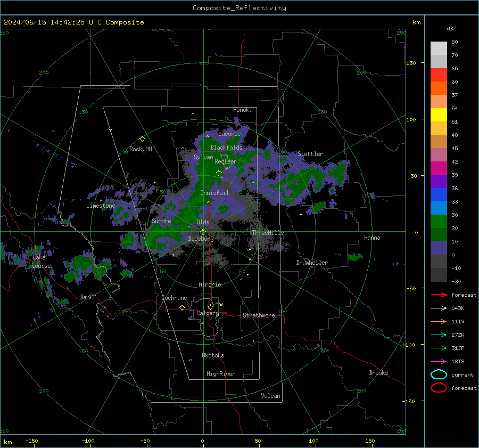This screenshot has height=448, width=479.
Task: Click the Blackfalds town label
Action: click(226, 148)
